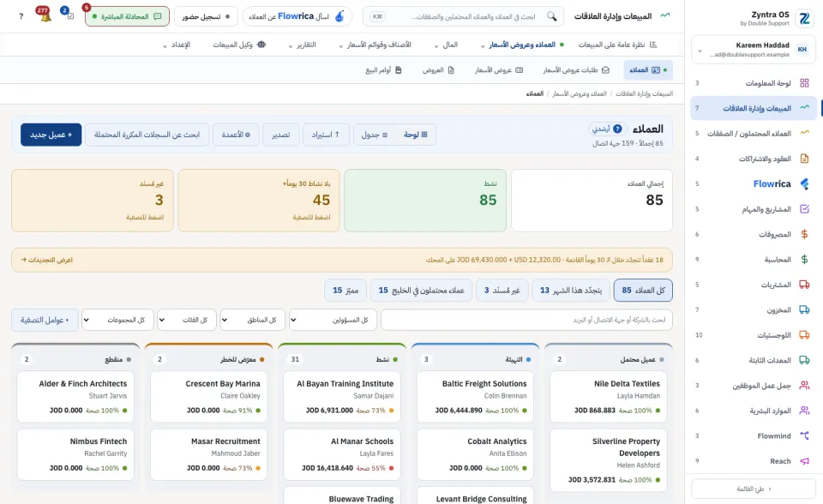Open the live chat button المحادثة المباشرة
This screenshot has height=504, width=823.
(127, 16)
